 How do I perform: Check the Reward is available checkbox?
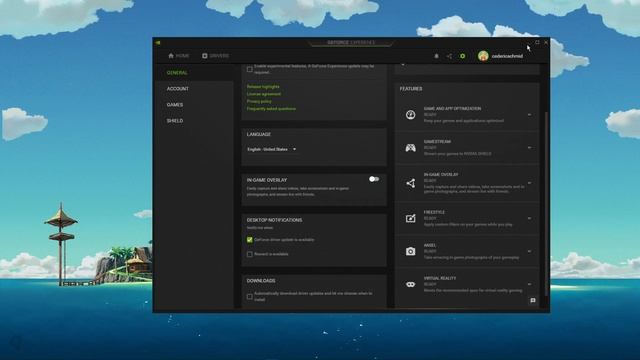(249, 254)
